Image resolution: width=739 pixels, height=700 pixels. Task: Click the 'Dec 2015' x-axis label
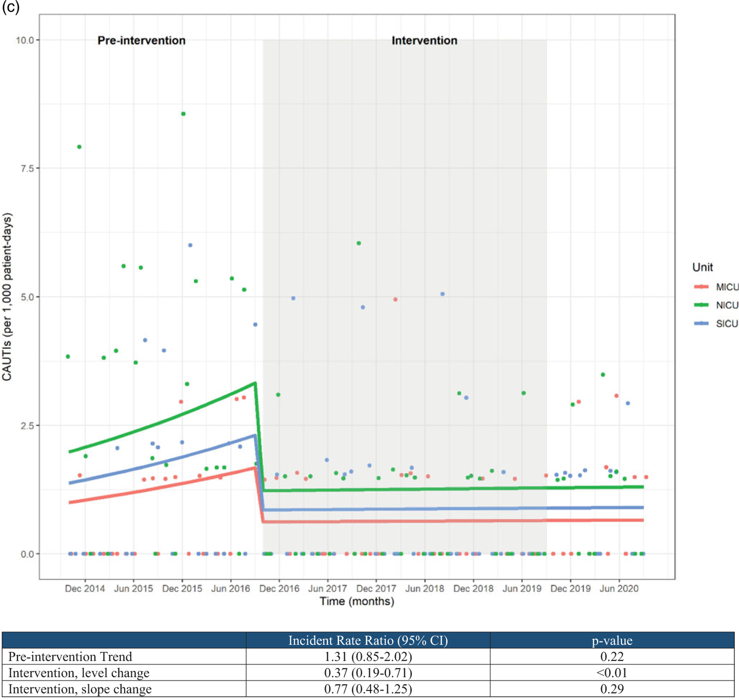coord(182,588)
